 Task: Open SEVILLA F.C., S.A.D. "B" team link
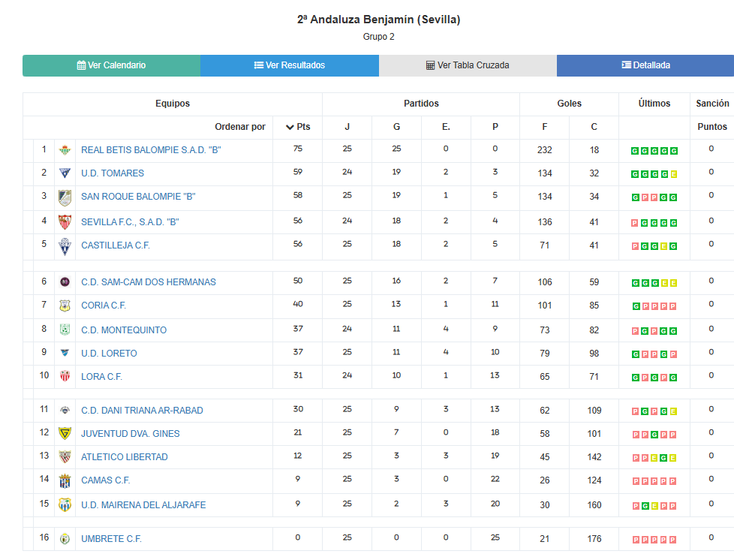coord(130,222)
